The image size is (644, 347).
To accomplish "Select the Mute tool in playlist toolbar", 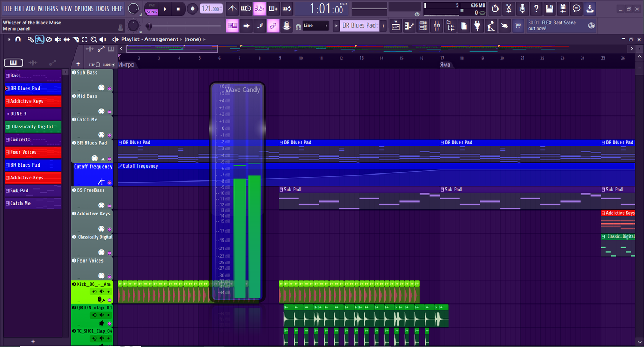I will 58,39.
